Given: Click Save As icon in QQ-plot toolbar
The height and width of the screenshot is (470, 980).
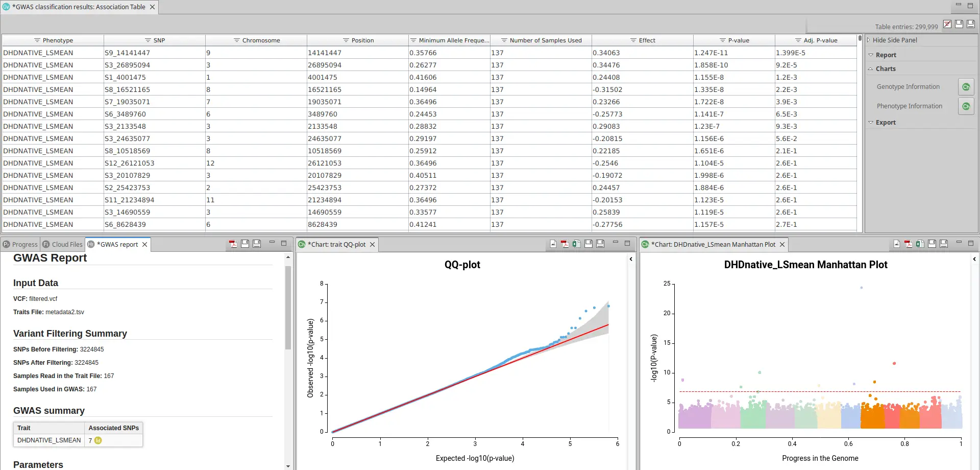Looking at the screenshot, I should (x=600, y=244).
